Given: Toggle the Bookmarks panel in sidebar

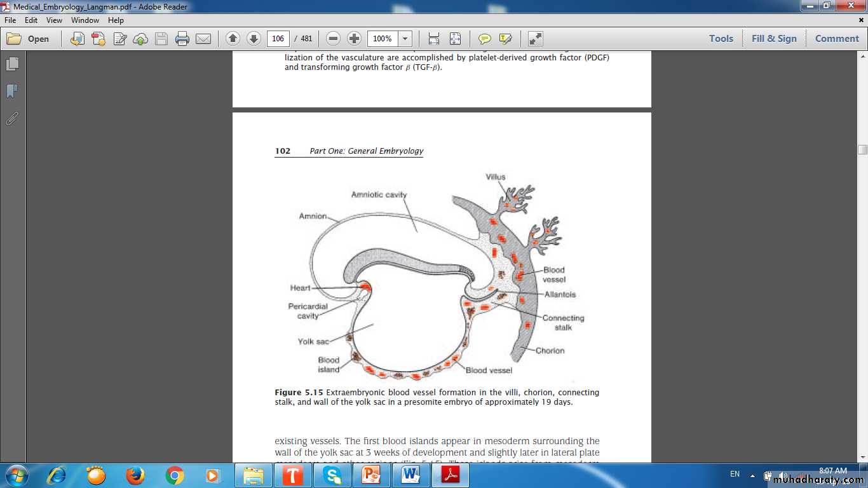Looking at the screenshot, I should pos(12,91).
